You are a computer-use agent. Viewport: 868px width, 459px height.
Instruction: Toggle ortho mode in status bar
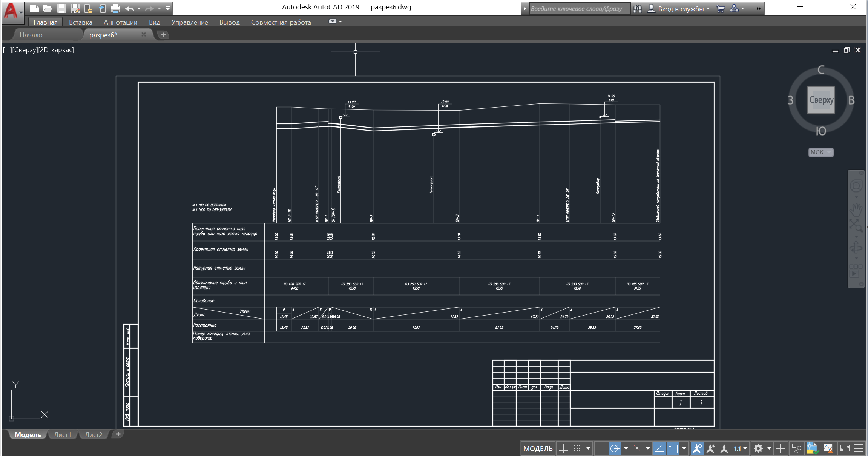[x=601, y=448]
